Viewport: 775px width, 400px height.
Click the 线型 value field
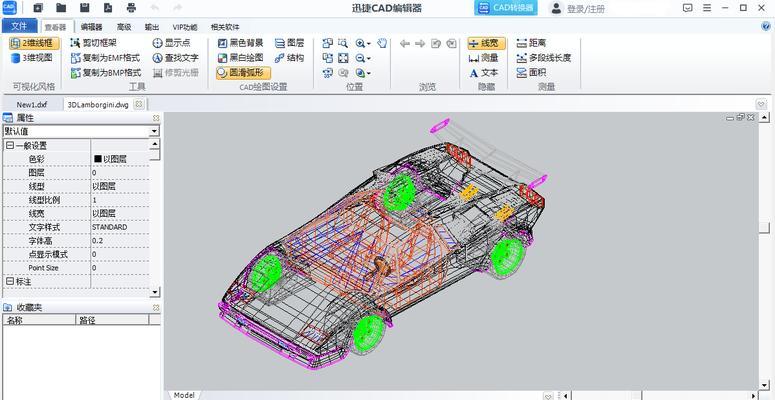(x=120, y=186)
